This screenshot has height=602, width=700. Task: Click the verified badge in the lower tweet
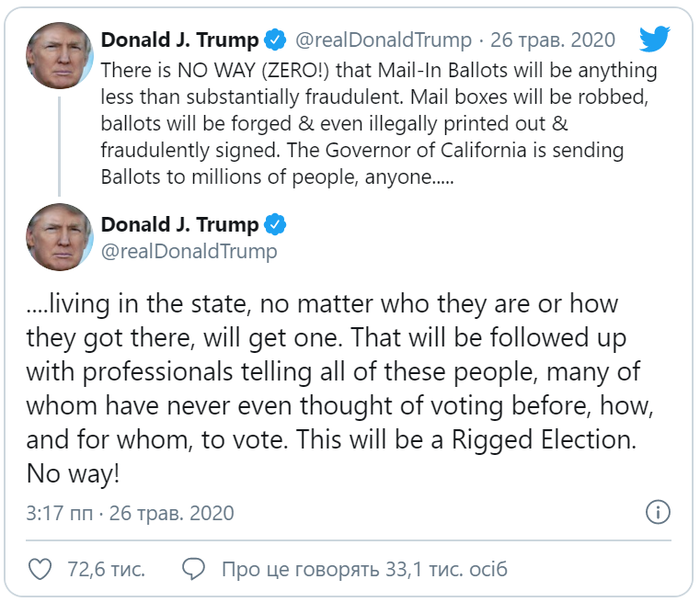click(275, 224)
